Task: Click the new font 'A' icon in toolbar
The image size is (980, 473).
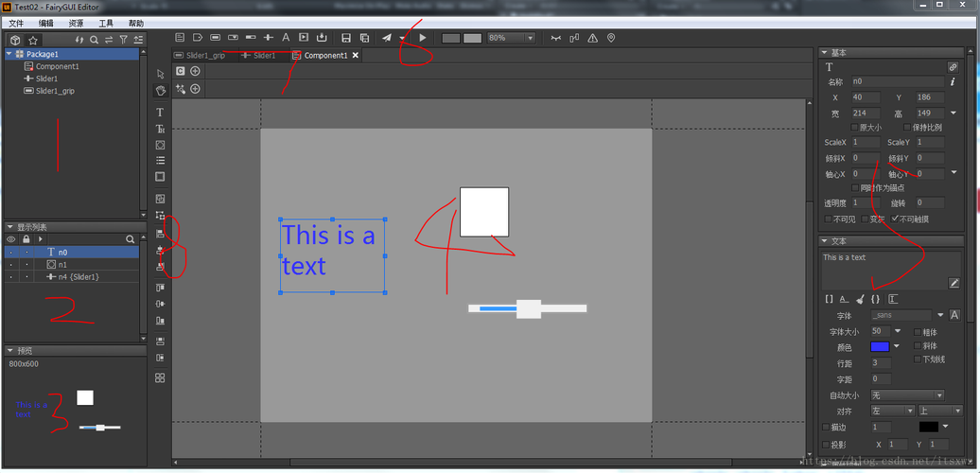Action: click(286, 38)
